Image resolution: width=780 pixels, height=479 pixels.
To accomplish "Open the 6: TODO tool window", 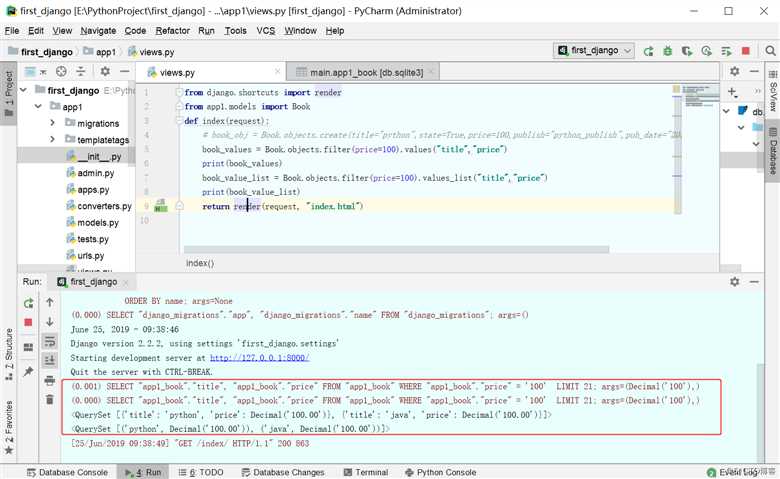I will pyautogui.click(x=200, y=472).
